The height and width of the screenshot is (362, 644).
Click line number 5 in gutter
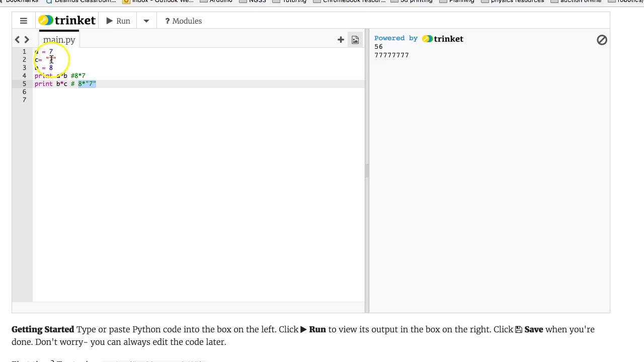point(24,84)
